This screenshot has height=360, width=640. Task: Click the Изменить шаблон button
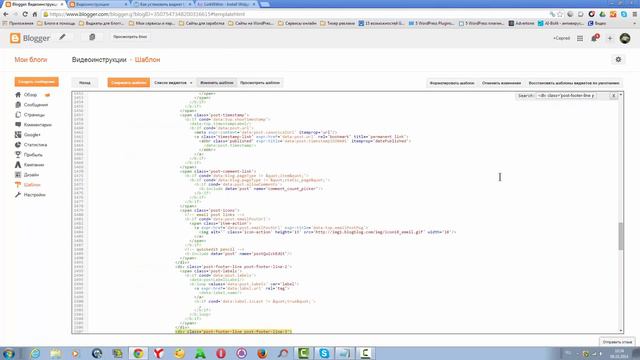[217, 82]
